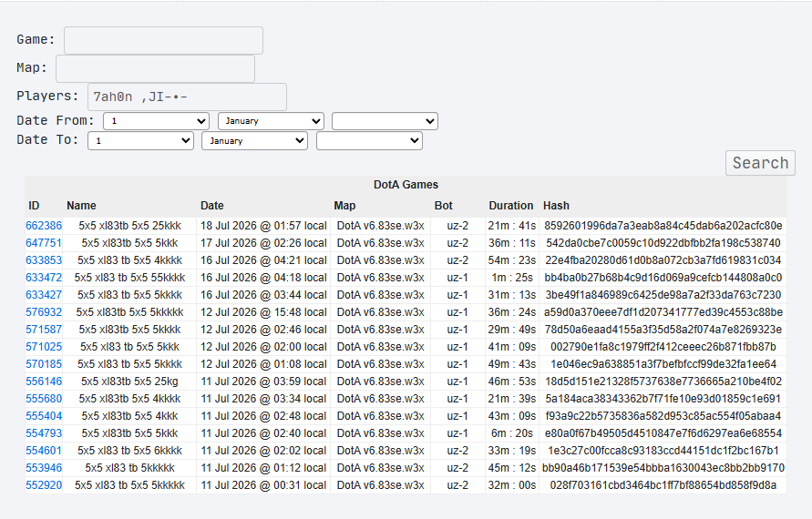Open game ID 555680 link
This screenshot has width=812, height=519.
point(44,399)
